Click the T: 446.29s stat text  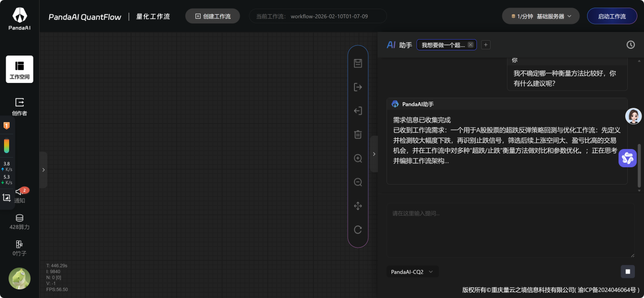click(57, 265)
